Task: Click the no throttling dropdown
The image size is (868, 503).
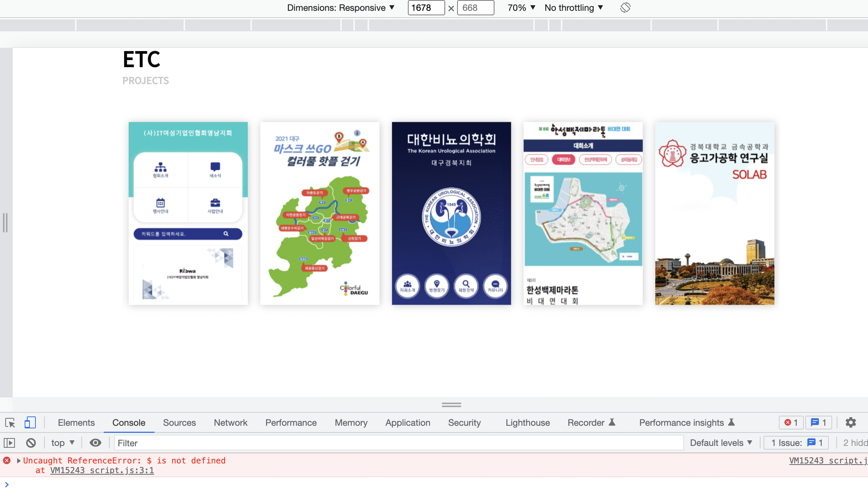Action: pos(572,7)
